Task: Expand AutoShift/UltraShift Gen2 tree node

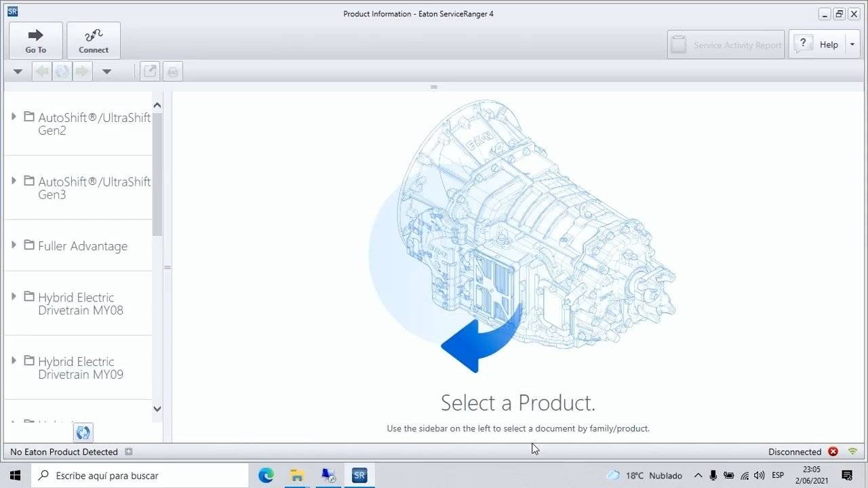Action: click(x=14, y=117)
